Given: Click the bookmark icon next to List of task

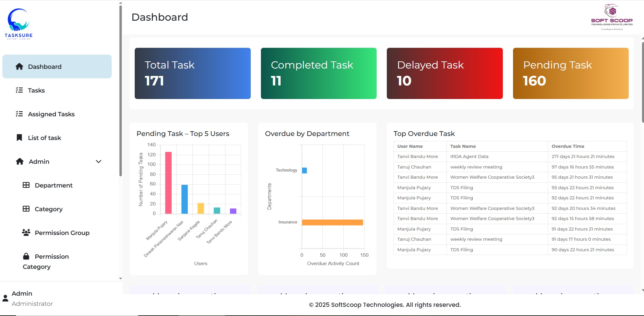Looking at the screenshot, I should click(19, 138).
